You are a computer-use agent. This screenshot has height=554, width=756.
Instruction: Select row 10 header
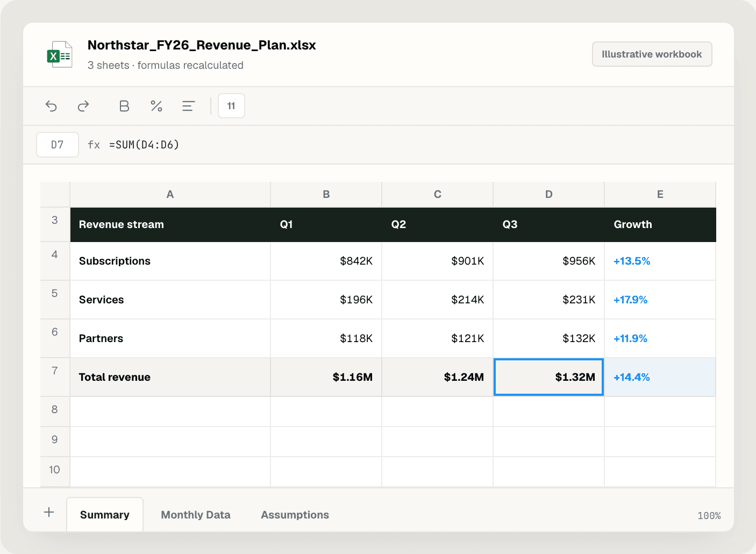[x=55, y=472]
